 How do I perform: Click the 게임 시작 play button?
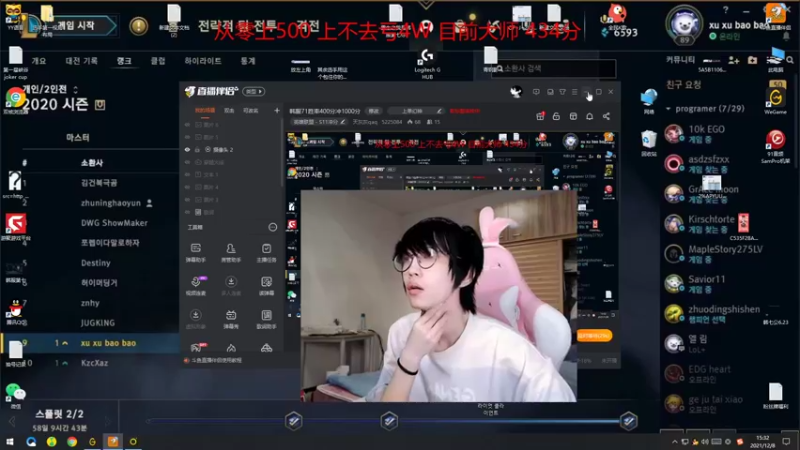(x=76, y=26)
